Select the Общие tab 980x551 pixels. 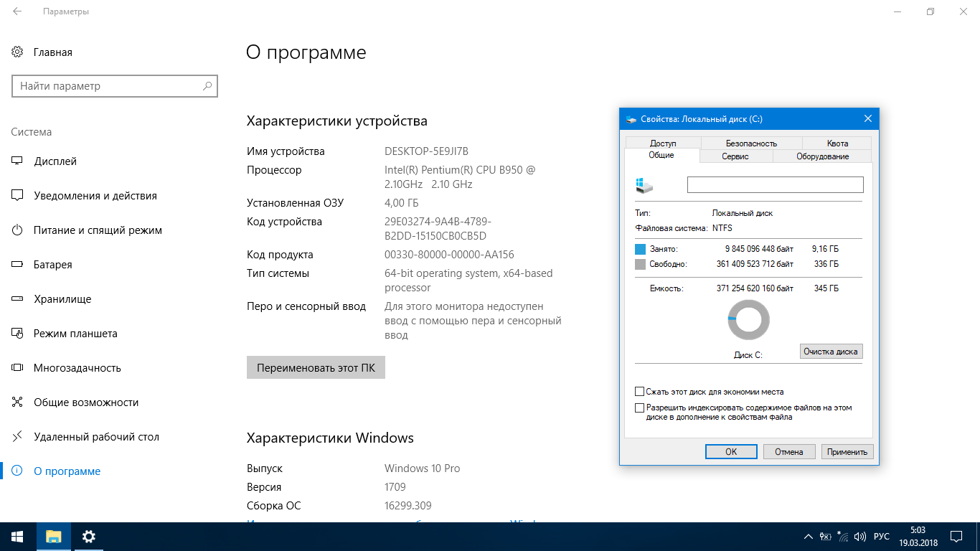661,155
